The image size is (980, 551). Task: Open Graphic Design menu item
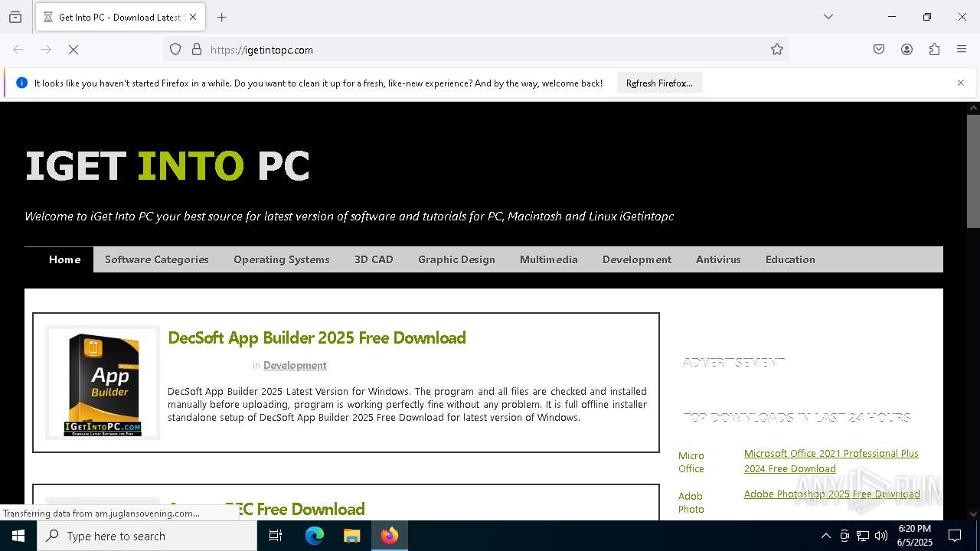coord(456,259)
